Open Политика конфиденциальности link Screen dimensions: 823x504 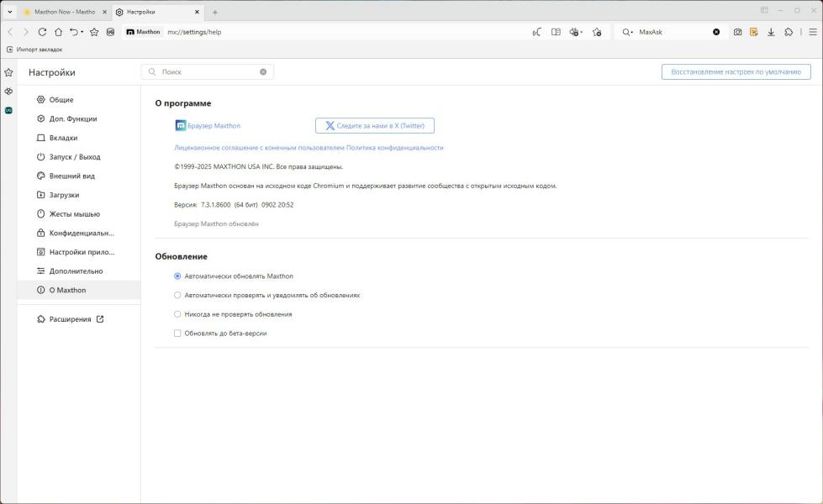coord(395,148)
